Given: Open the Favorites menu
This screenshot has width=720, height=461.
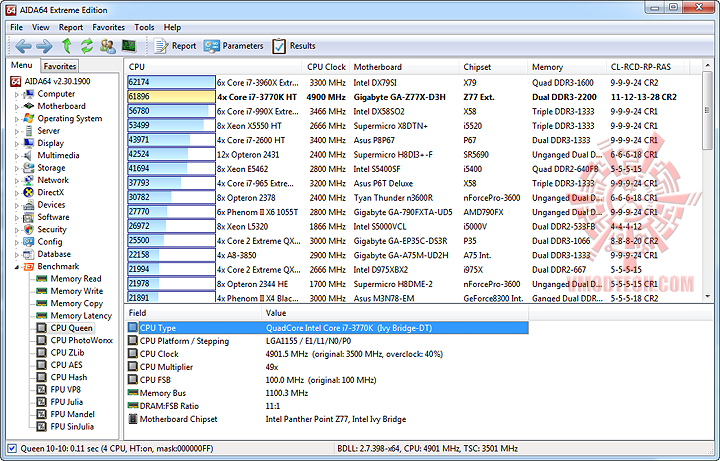Looking at the screenshot, I should pyautogui.click(x=108, y=28).
